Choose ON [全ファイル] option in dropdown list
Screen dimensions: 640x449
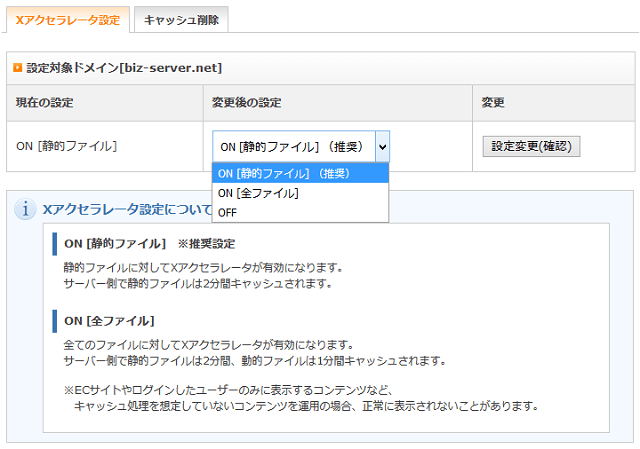[x=300, y=193]
